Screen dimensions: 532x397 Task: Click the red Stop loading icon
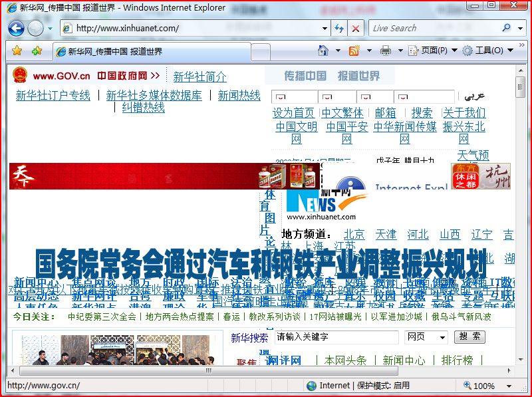point(356,29)
